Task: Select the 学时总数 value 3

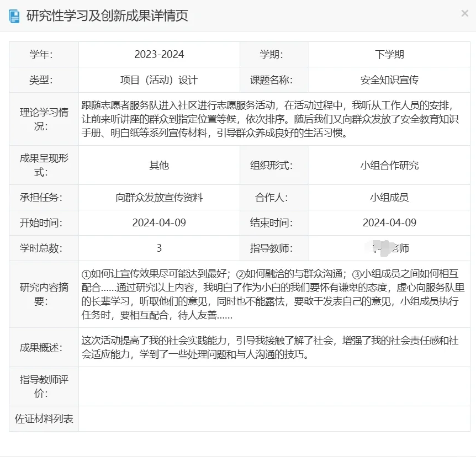Action: coord(159,248)
